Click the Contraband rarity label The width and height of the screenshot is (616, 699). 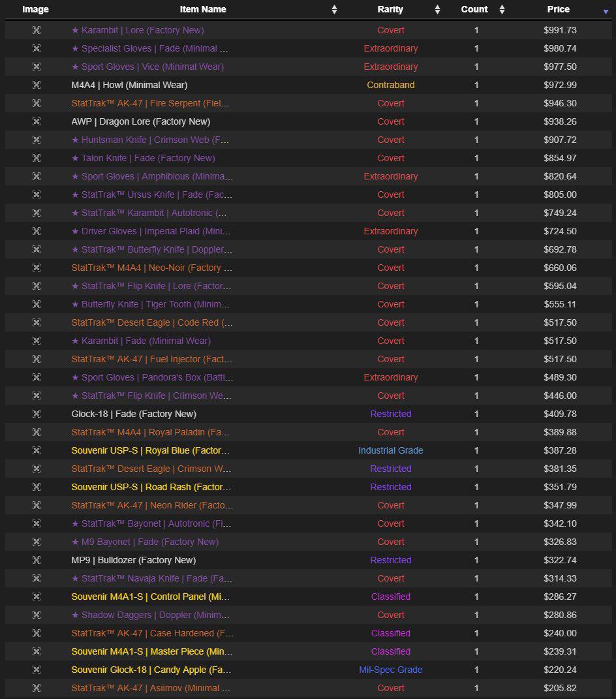tap(390, 85)
